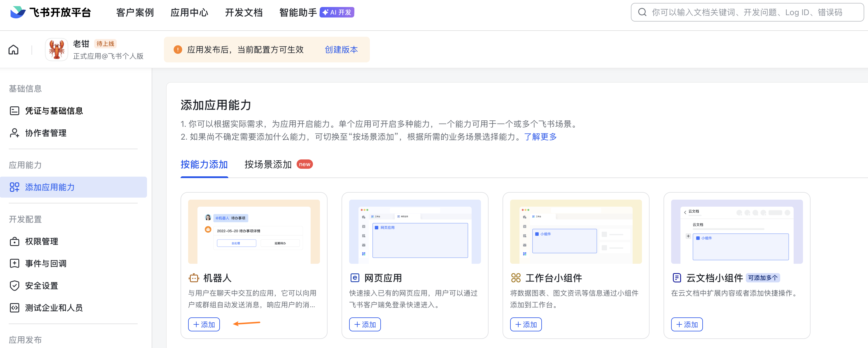Click the 工作台小组件 widget icon

coord(516,278)
